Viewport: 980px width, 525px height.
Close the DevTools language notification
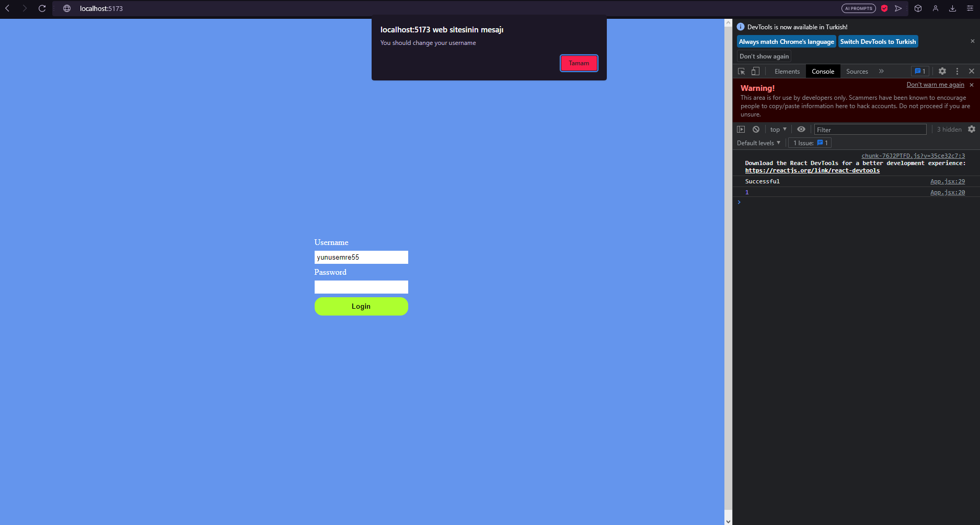click(x=973, y=41)
